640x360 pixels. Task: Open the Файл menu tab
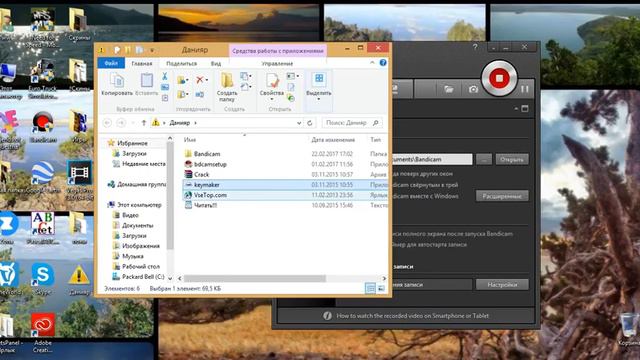pyautogui.click(x=111, y=63)
